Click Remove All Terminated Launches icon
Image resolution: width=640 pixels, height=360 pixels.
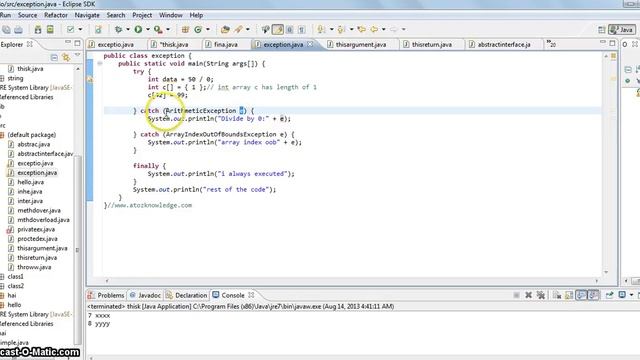(540, 295)
